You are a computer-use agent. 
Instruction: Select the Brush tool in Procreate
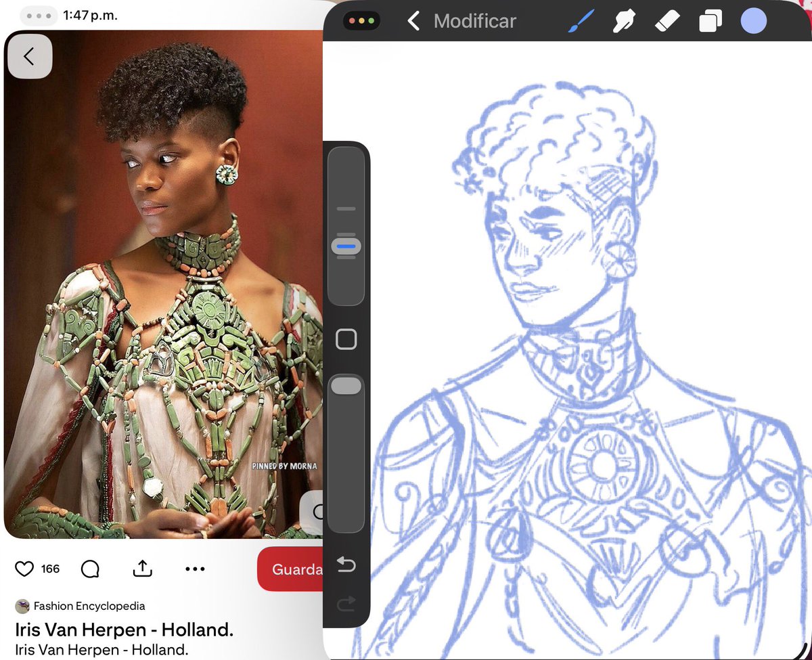point(580,21)
